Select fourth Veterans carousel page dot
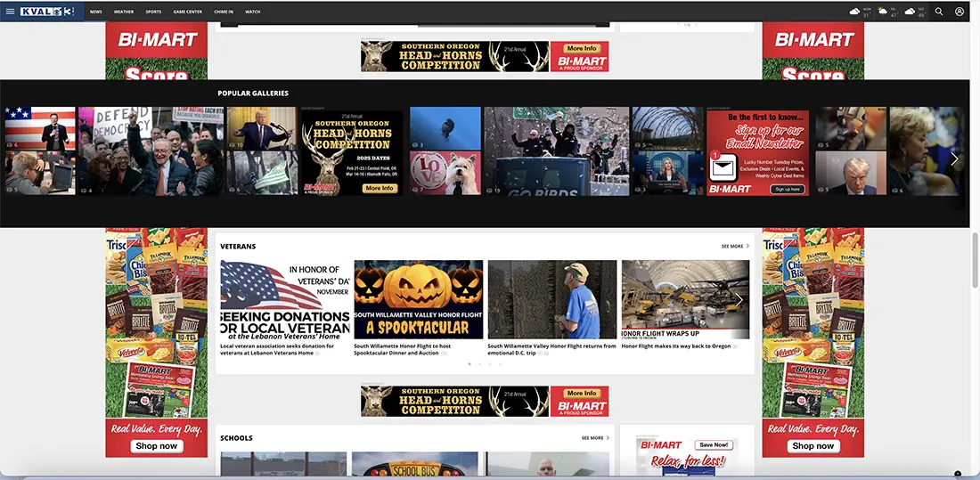 point(500,363)
